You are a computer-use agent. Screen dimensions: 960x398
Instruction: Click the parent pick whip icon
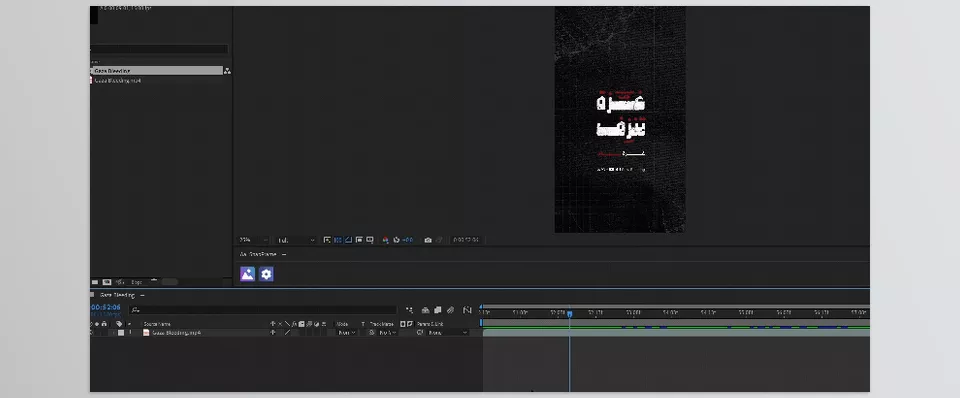click(420, 332)
